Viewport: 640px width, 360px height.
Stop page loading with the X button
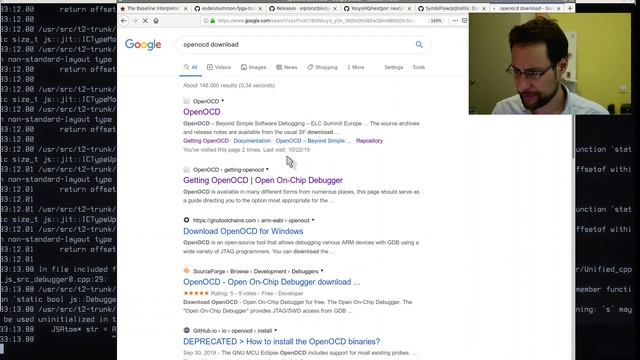coord(145,20)
